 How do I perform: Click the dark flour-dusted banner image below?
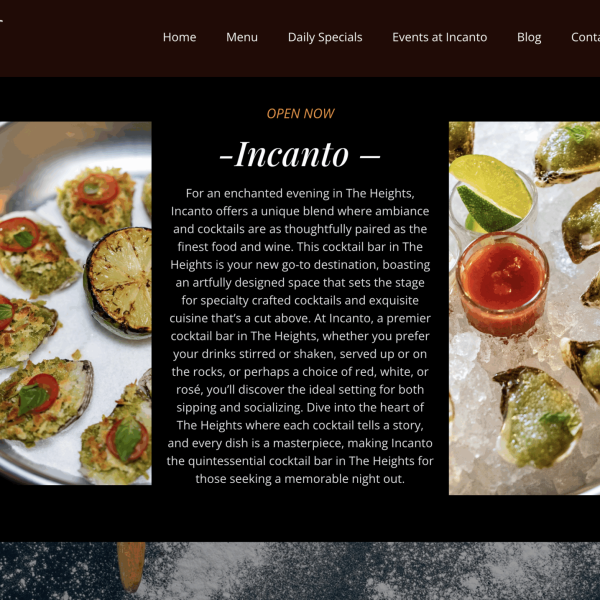pyautogui.click(x=300, y=571)
